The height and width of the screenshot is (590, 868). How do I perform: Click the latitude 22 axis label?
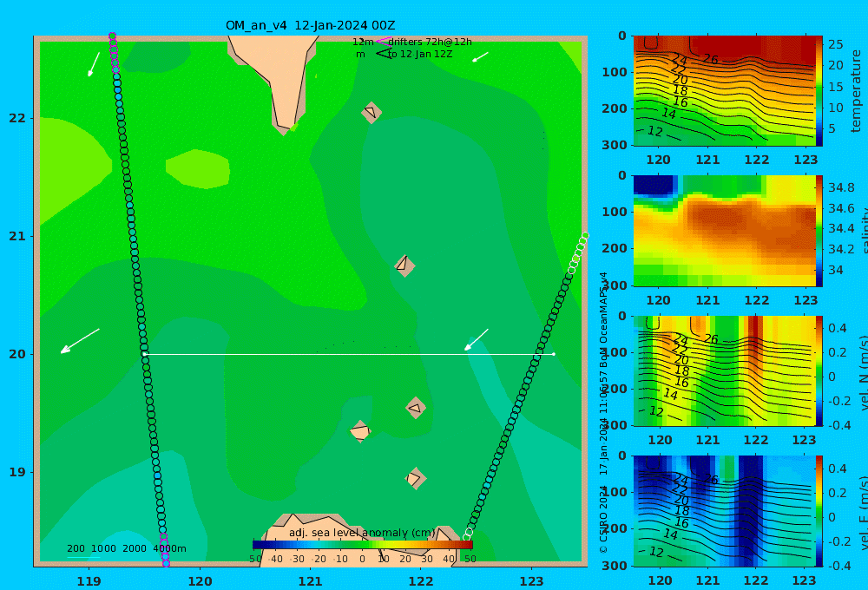[x=17, y=118]
